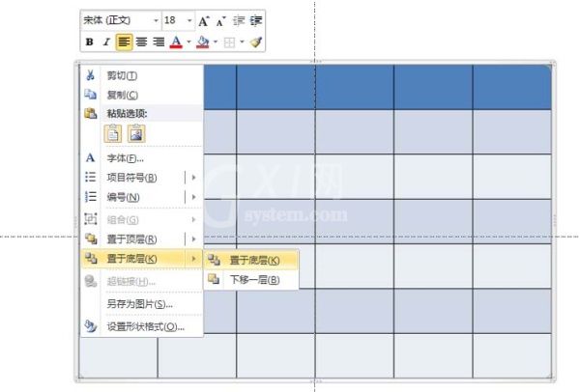Click the numbering list icon
The width and height of the screenshot is (580, 392).
coord(90,197)
